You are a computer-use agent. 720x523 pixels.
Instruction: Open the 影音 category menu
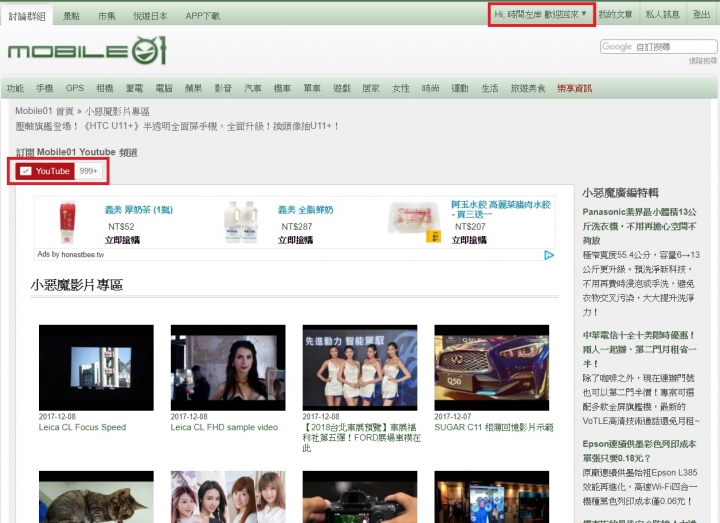click(223, 88)
